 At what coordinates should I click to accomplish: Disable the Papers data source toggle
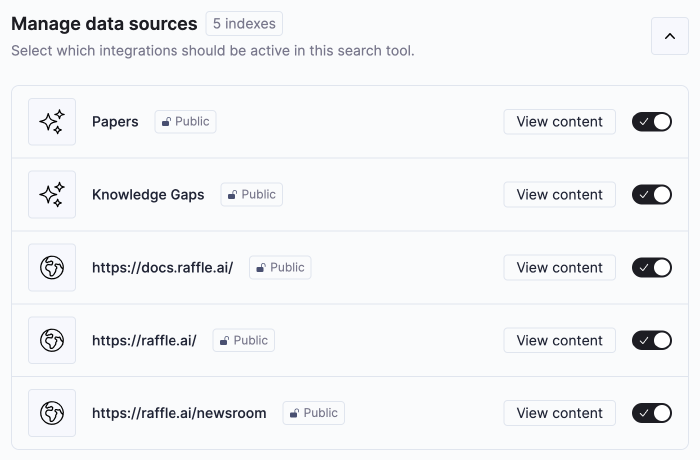point(651,121)
